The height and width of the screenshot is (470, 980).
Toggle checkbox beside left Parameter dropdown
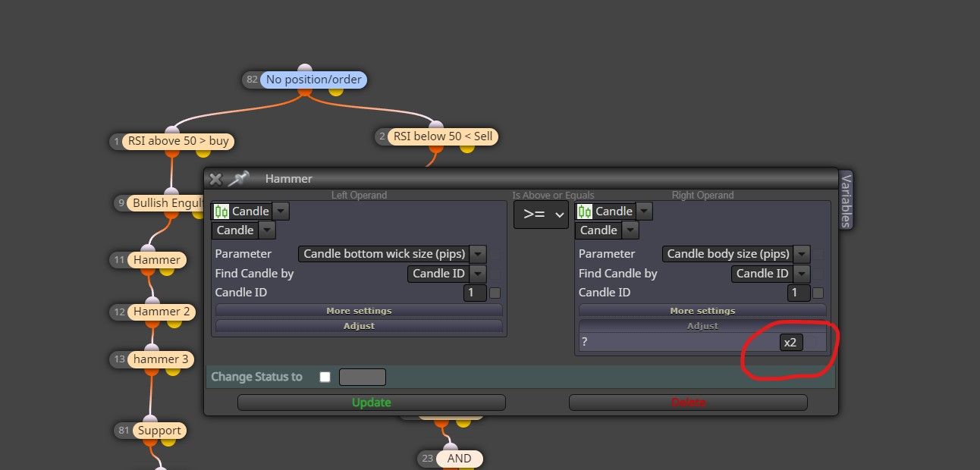tap(495, 254)
